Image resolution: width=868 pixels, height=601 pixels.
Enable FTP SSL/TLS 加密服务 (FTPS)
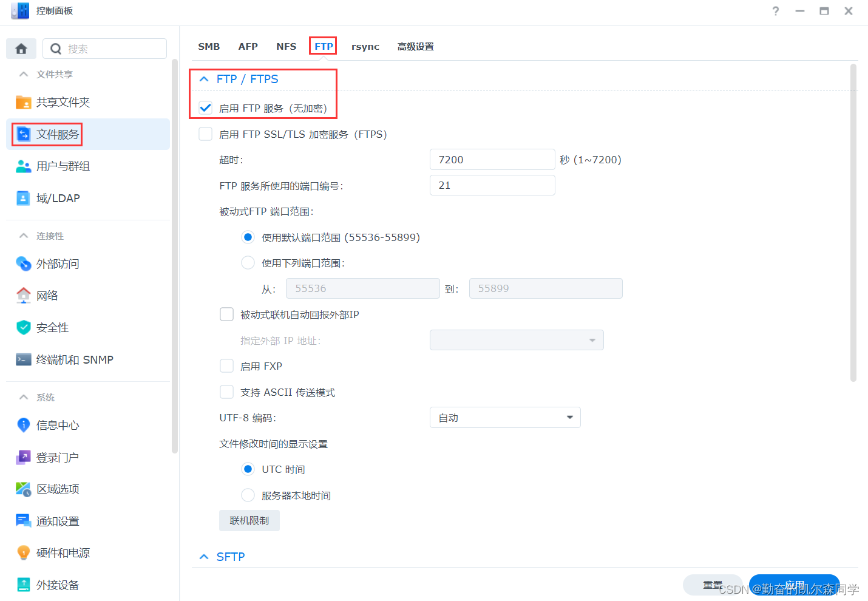(205, 134)
